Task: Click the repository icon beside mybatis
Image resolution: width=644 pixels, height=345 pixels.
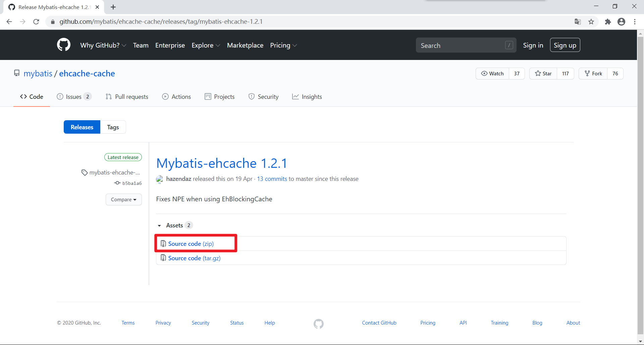Action: [x=17, y=73]
